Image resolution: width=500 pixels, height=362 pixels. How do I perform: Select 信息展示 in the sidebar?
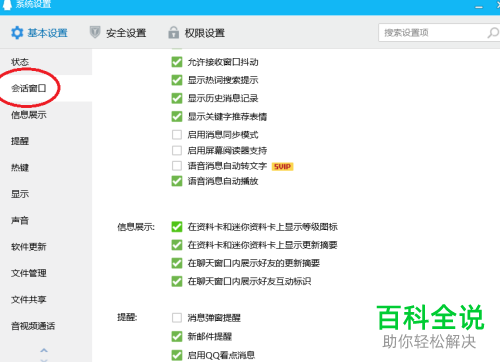[x=29, y=115]
